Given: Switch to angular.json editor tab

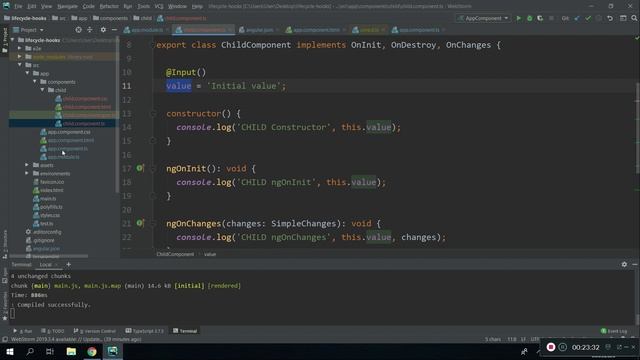Looking at the screenshot, I should (260, 30).
